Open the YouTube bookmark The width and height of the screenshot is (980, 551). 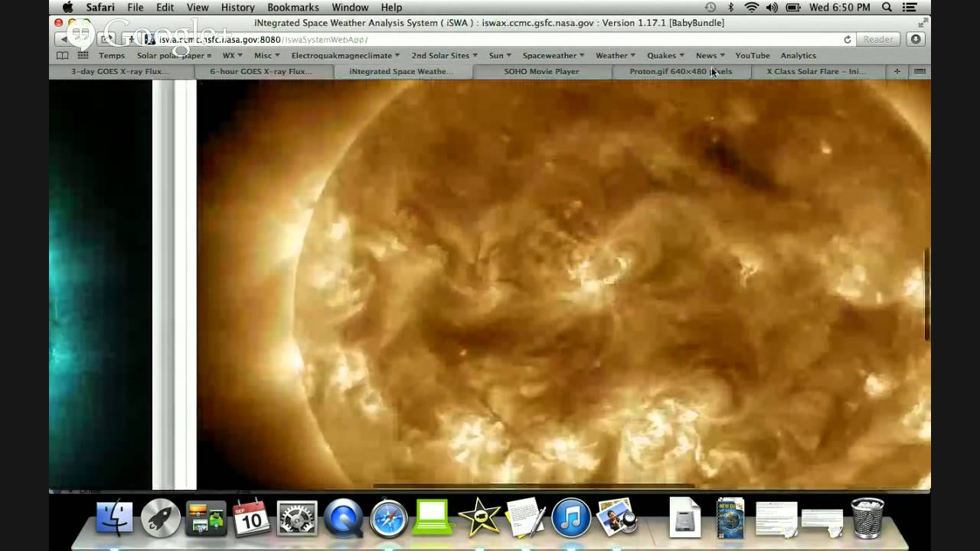[753, 56]
